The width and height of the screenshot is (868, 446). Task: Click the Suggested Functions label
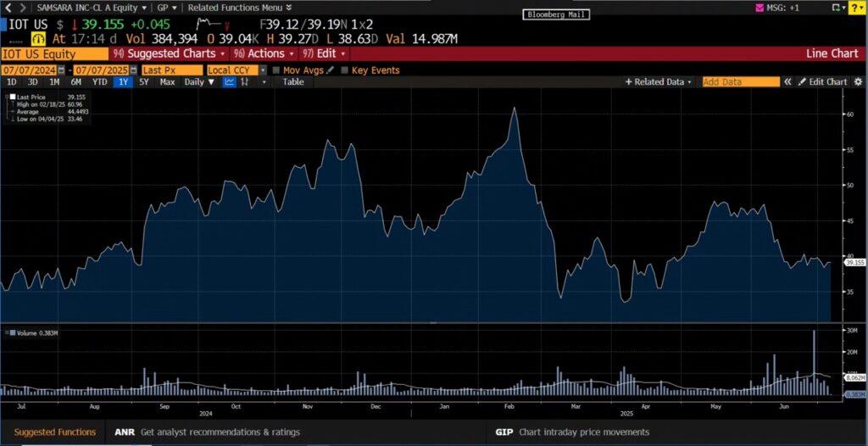(x=55, y=432)
